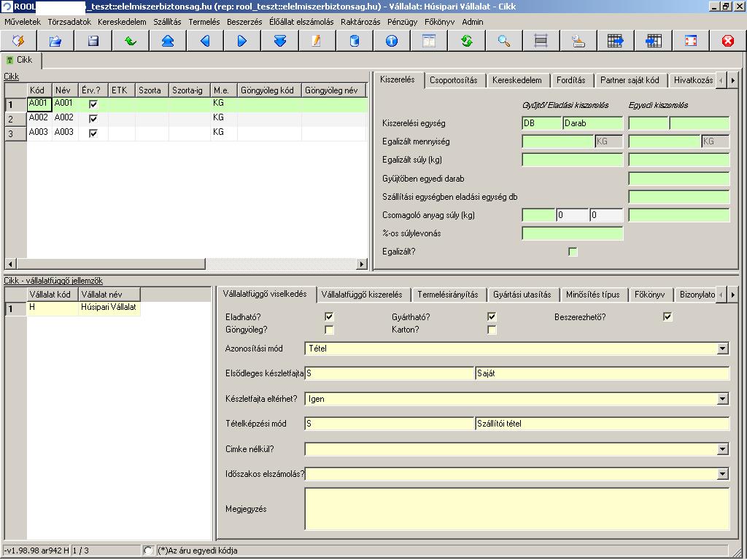Open the Törzsadatok menu

69,22
